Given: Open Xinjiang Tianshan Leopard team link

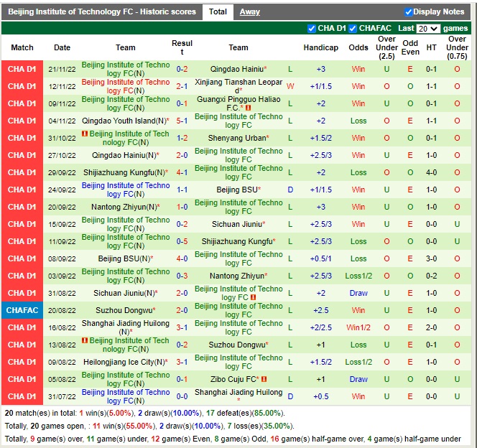Looking at the screenshot, I should click(x=239, y=86).
